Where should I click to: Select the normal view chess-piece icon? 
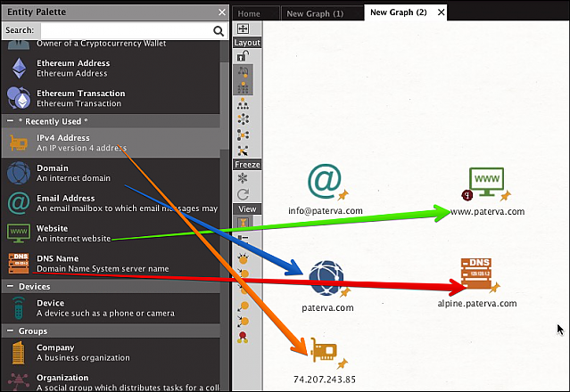[x=243, y=222]
